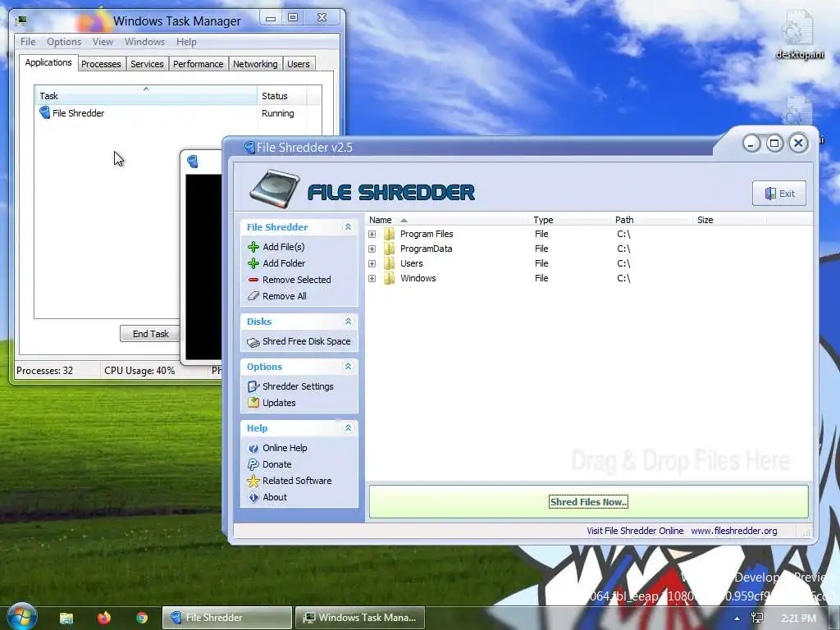The image size is (840, 630).
Task: Collapse the Disks sidebar section
Action: tap(348, 322)
